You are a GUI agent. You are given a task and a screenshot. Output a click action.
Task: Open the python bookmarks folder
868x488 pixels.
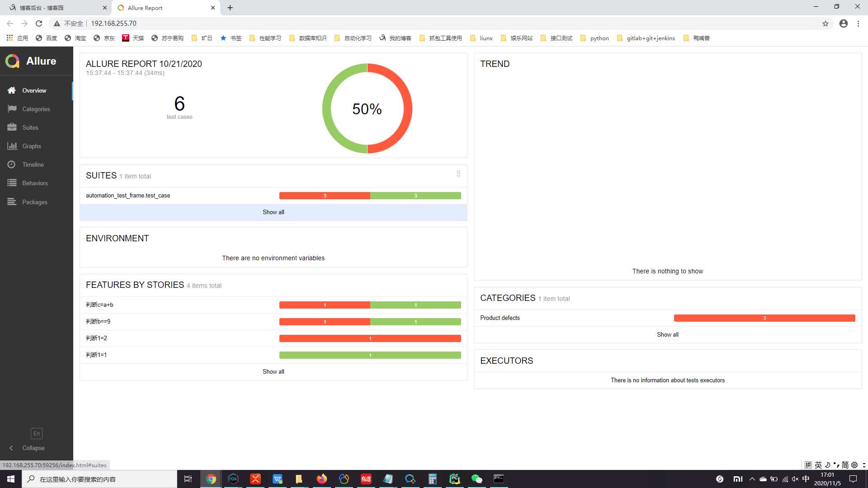pos(595,38)
